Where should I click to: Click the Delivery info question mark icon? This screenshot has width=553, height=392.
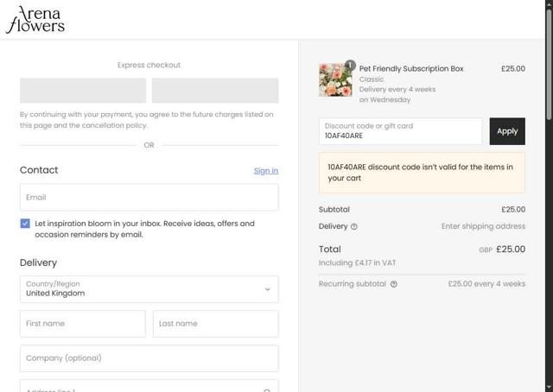click(x=354, y=227)
